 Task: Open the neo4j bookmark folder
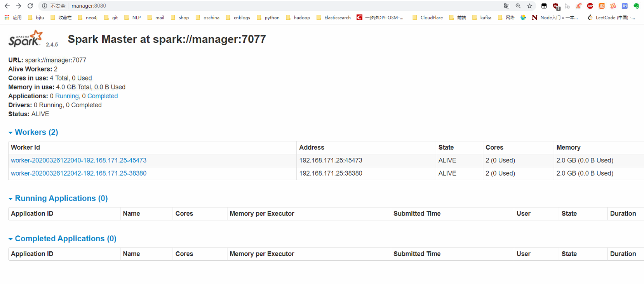tap(88, 17)
